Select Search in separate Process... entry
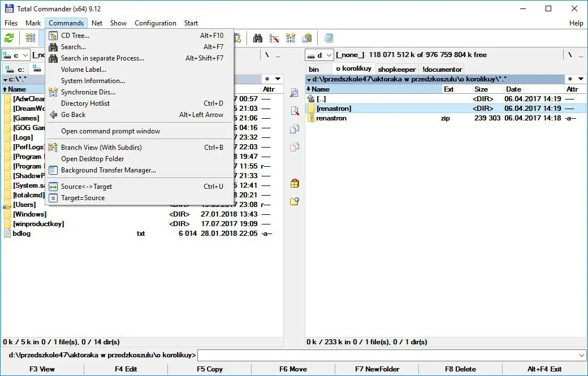Viewport: 588px width, 376px height. click(x=140, y=58)
